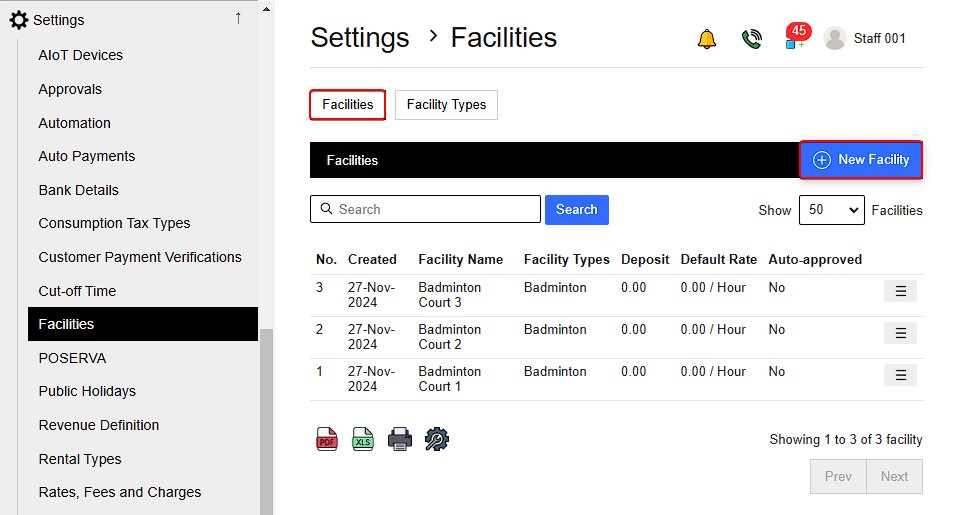Viewport: 958px width, 515px height.
Task: Click the notification bell icon
Action: click(707, 39)
